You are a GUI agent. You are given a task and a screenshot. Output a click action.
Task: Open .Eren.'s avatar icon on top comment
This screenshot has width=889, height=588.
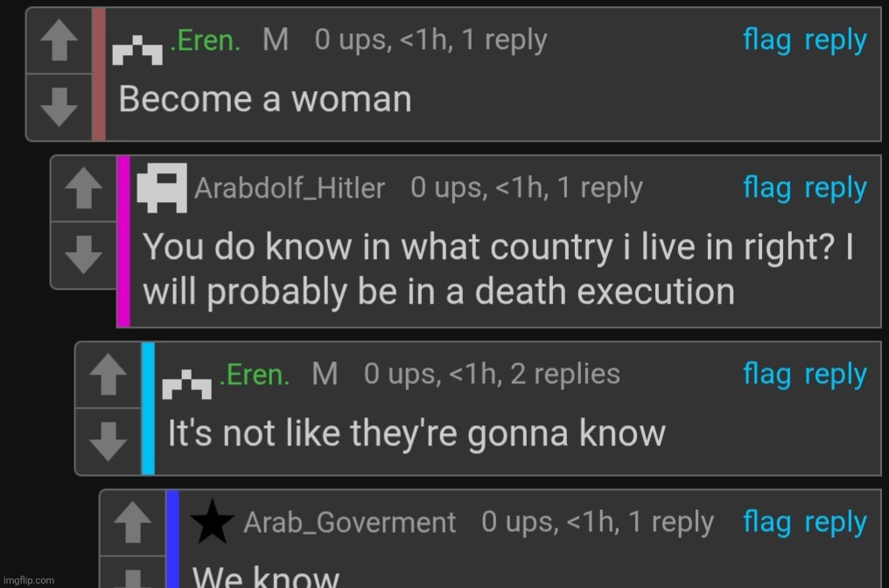pyautogui.click(x=137, y=50)
